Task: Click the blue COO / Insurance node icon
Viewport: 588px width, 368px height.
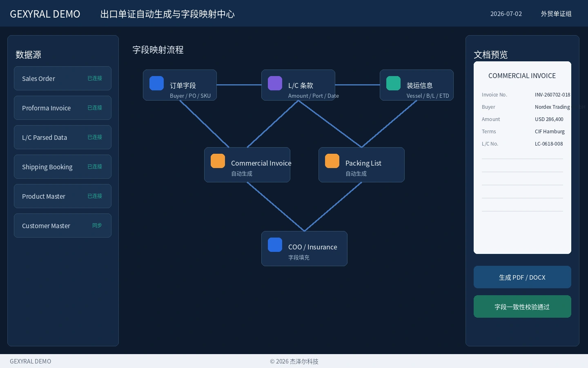Action: [275, 245]
